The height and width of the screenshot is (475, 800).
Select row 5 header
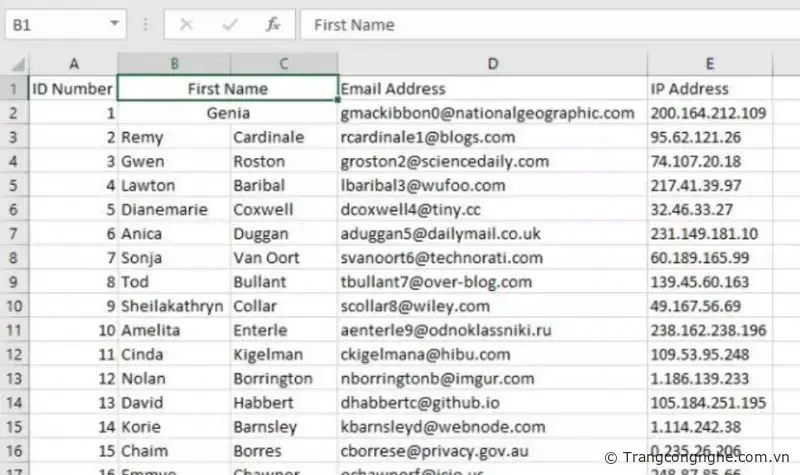[x=14, y=185]
